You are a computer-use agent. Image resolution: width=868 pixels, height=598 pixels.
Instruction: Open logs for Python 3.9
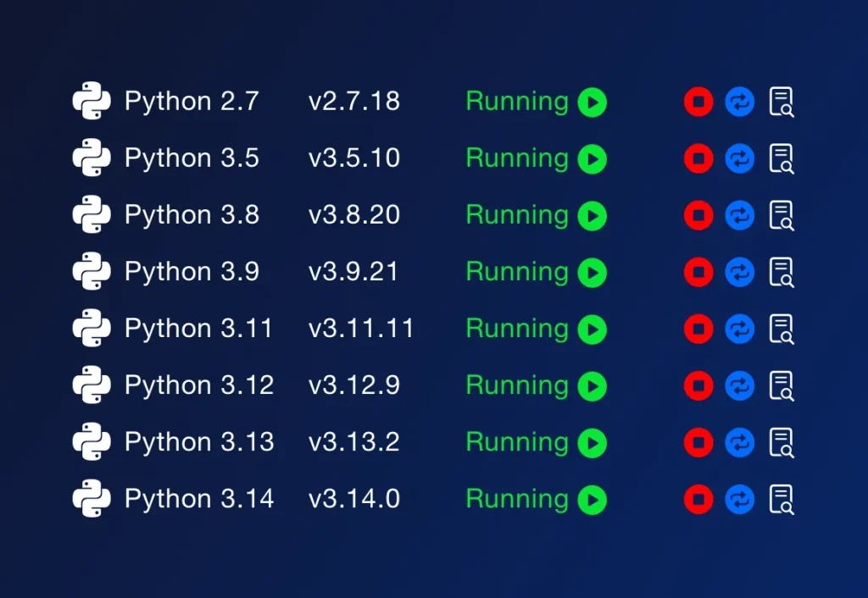[782, 272]
